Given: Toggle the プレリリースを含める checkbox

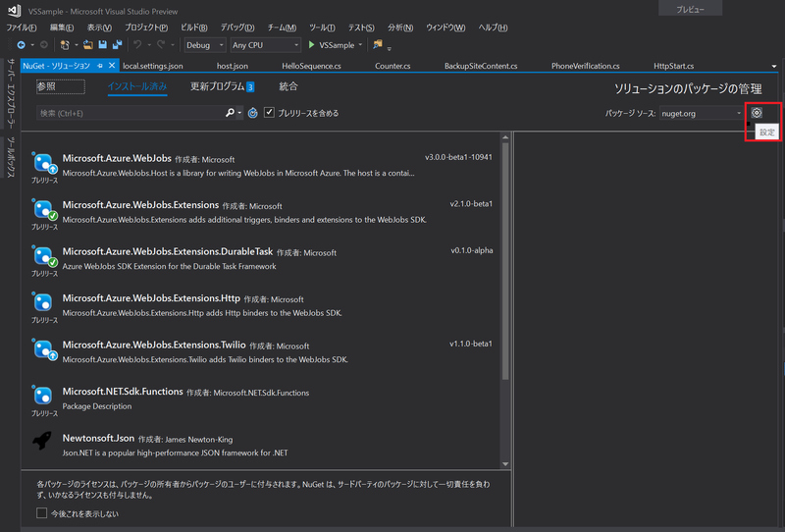Looking at the screenshot, I should [269, 112].
